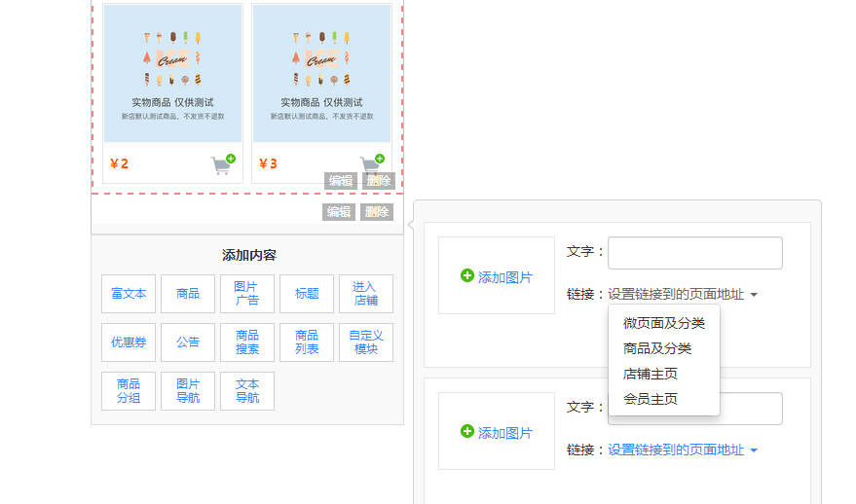Pick 店铺主页 as the link target

pos(651,374)
